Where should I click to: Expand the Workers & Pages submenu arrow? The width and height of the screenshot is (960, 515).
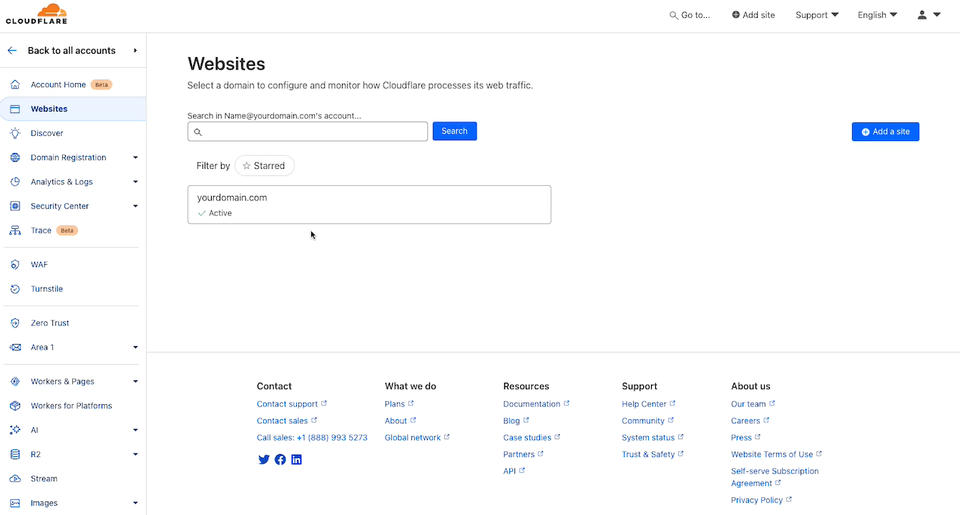click(x=135, y=382)
